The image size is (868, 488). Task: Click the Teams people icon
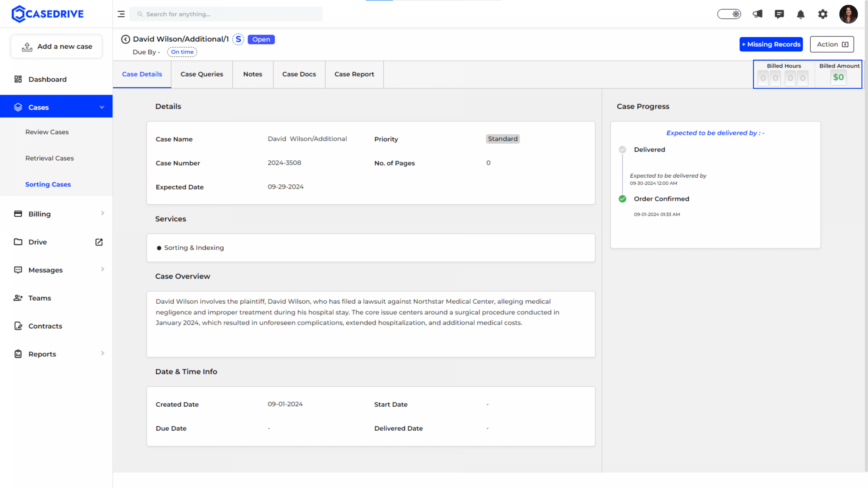(18, 298)
